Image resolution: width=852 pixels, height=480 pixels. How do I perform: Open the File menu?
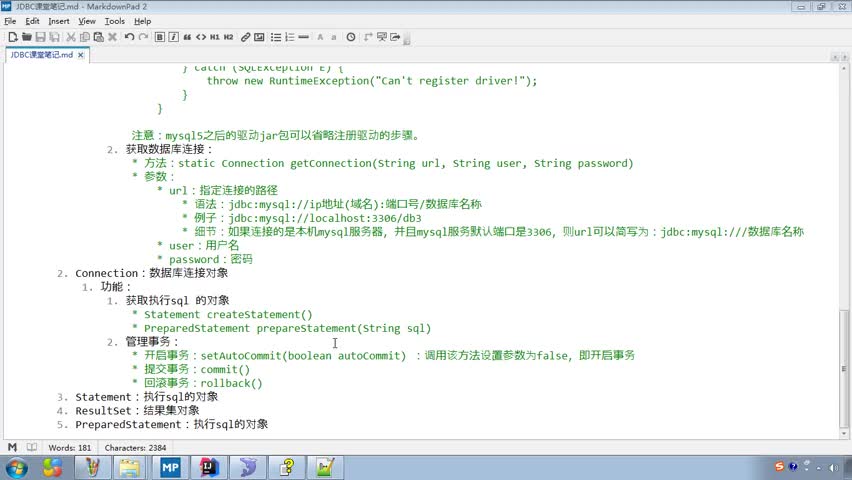tap(10, 21)
